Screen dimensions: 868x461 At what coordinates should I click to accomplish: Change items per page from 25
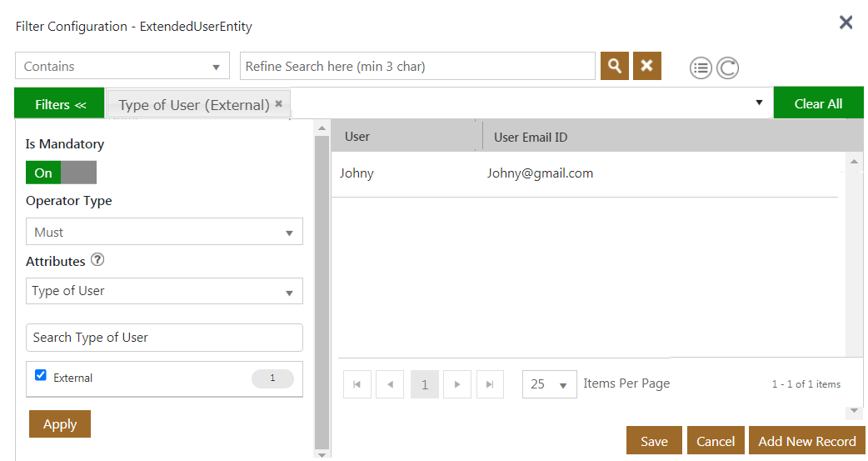click(x=549, y=384)
